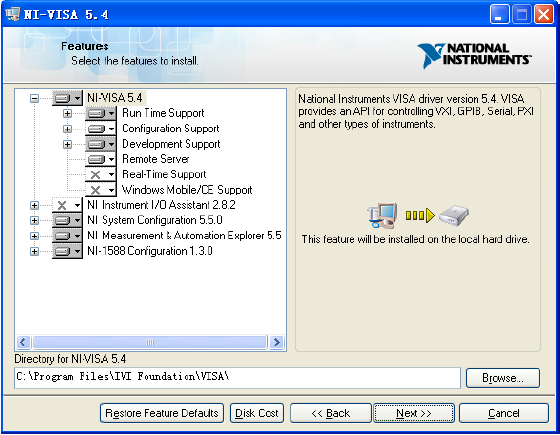
Task: Click the NI-VISA directory path field
Action: click(238, 378)
